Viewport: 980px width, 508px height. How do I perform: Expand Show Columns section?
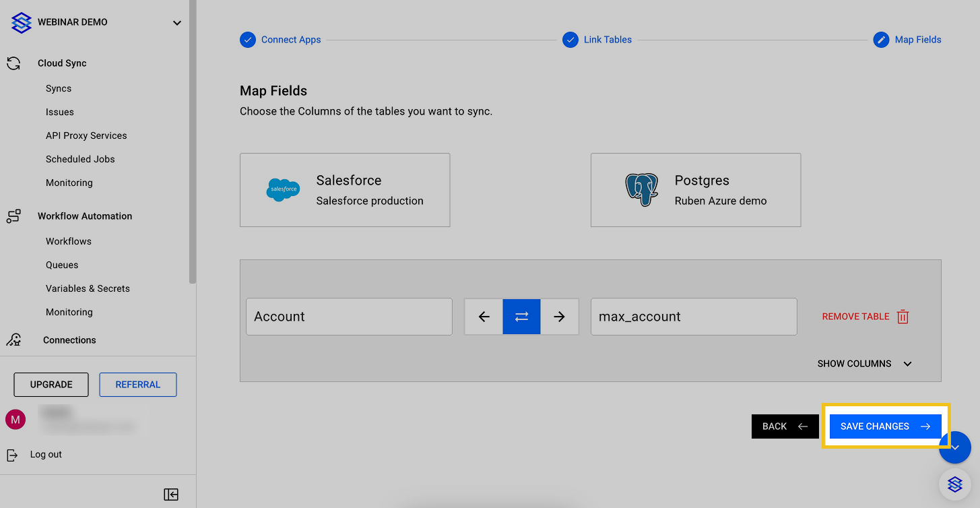864,364
